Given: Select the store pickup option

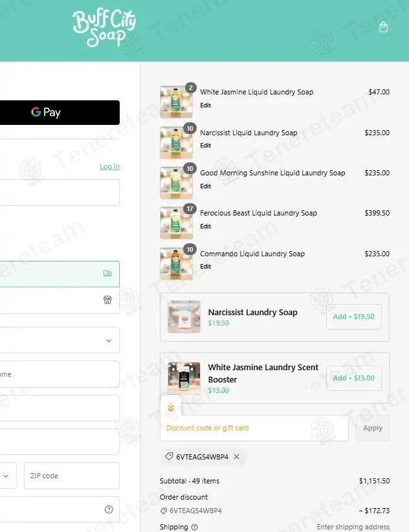Looking at the screenshot, I should [x=60, y=300].
